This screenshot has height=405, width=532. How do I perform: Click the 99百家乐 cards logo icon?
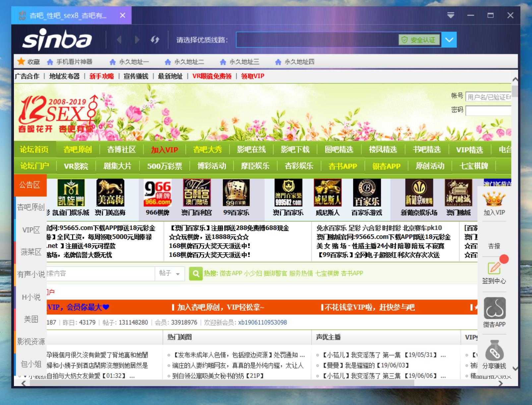[x=236, y=193]
